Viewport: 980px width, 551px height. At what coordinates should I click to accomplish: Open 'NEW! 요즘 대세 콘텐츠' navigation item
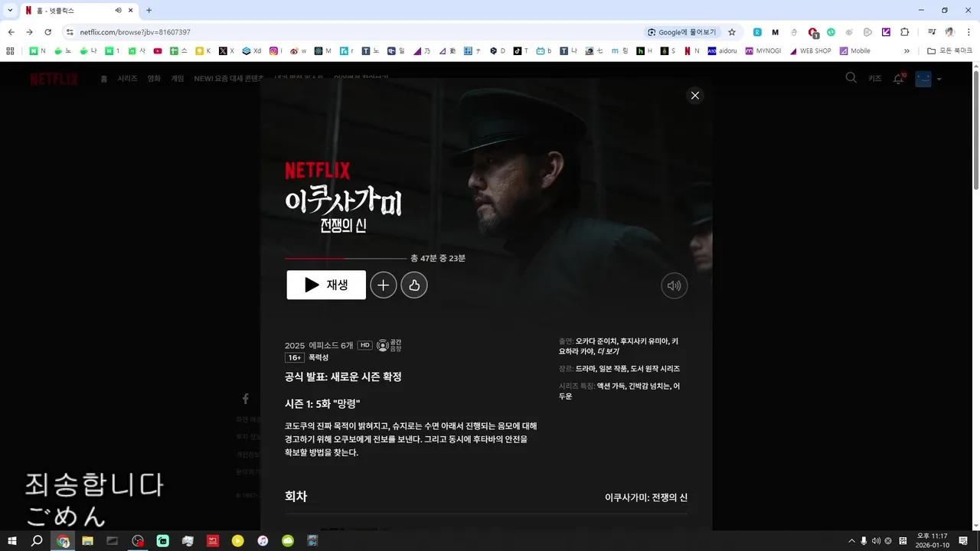pos(228,79)
